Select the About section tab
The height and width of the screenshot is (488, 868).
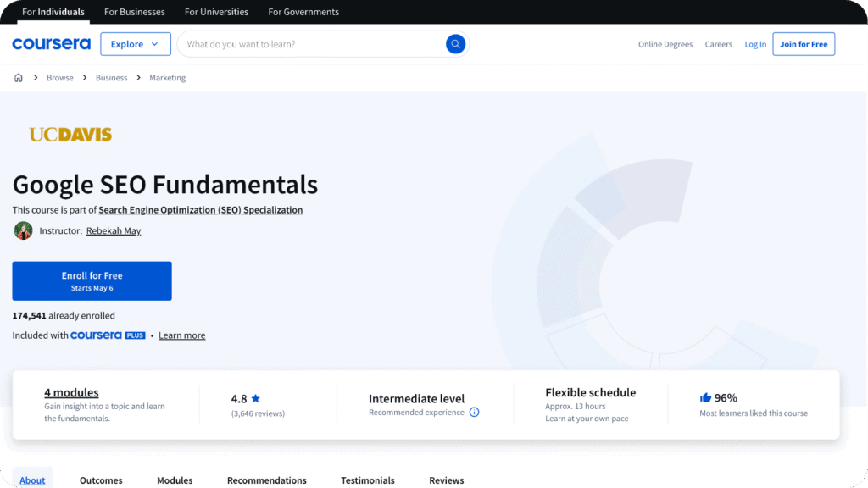[32, 480]
